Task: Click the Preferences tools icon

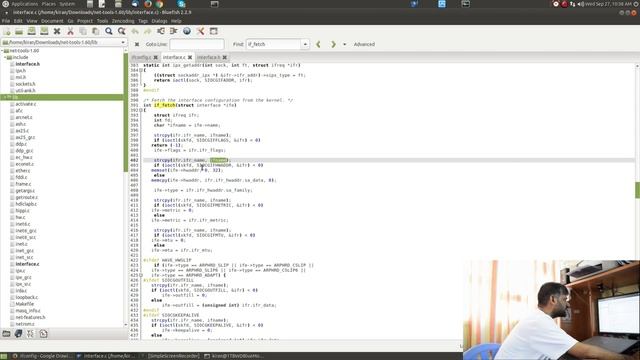Action: click(200, 31)
